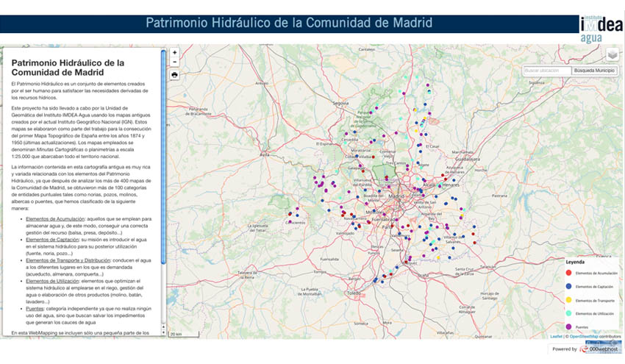Click the blue Elementos de Captación legend dot
Image resolution: width=625 pixels, height=364 pixels.
click(x=568, y=287)
